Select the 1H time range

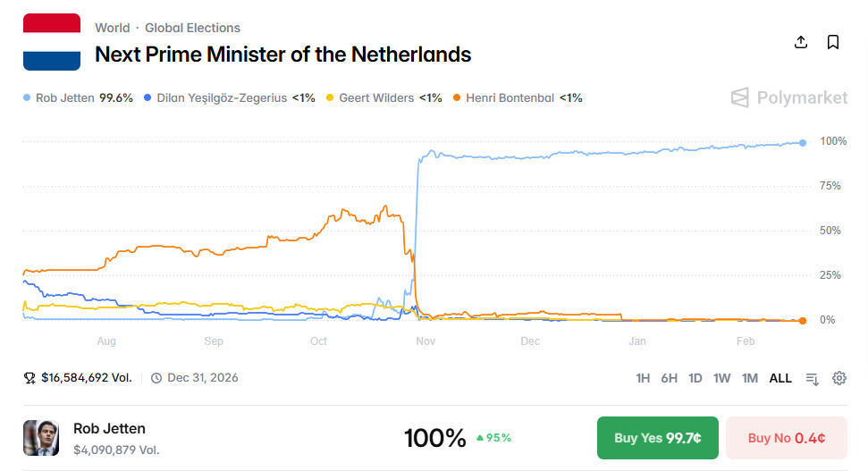[643, 378]
